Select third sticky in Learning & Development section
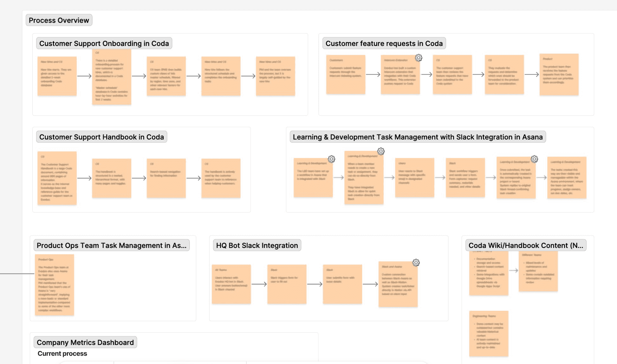The width and height of the screenshot is (617, 364). tap(415, 178)
